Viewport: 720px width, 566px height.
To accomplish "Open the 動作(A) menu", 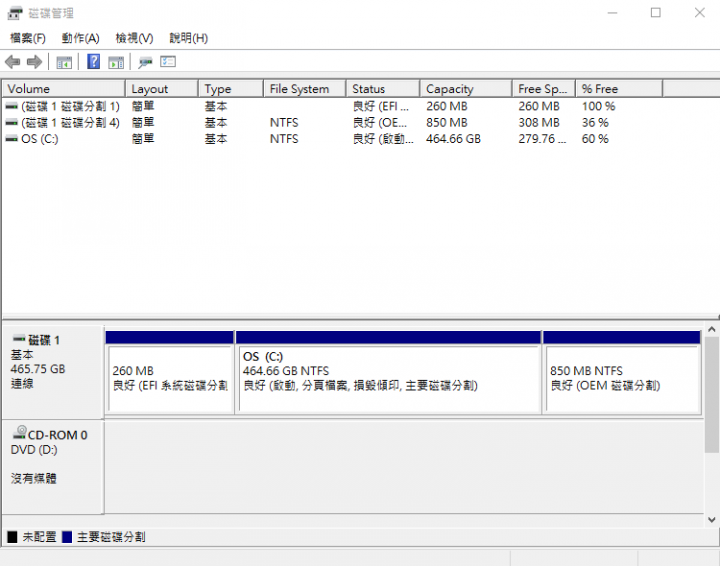I will pyautogui.click(x=80, y=38).
